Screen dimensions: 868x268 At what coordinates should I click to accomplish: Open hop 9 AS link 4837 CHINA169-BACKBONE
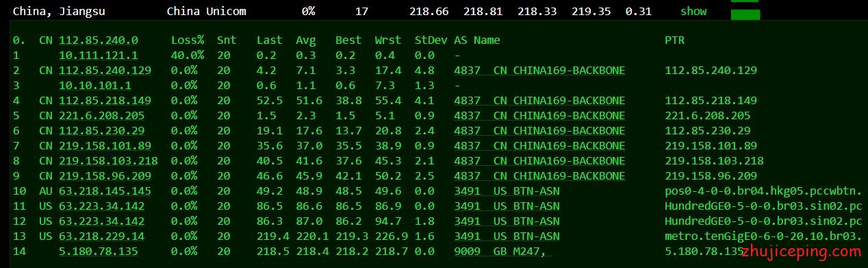[x=539, y=175]
